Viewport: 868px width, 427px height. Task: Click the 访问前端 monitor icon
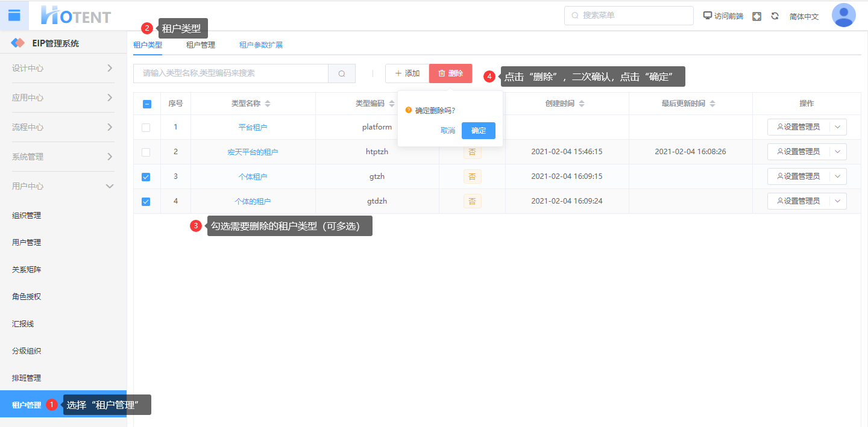tap(708, 16)
